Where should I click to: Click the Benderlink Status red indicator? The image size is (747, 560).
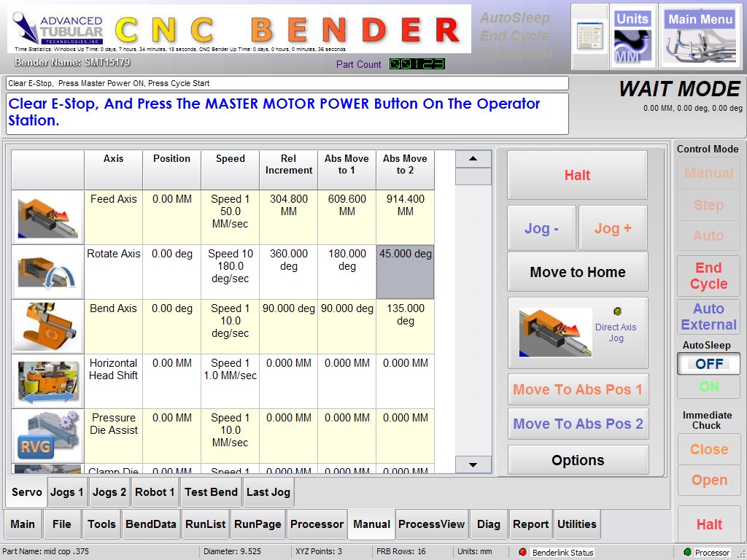pyautogui.click(x=522, y=553)
